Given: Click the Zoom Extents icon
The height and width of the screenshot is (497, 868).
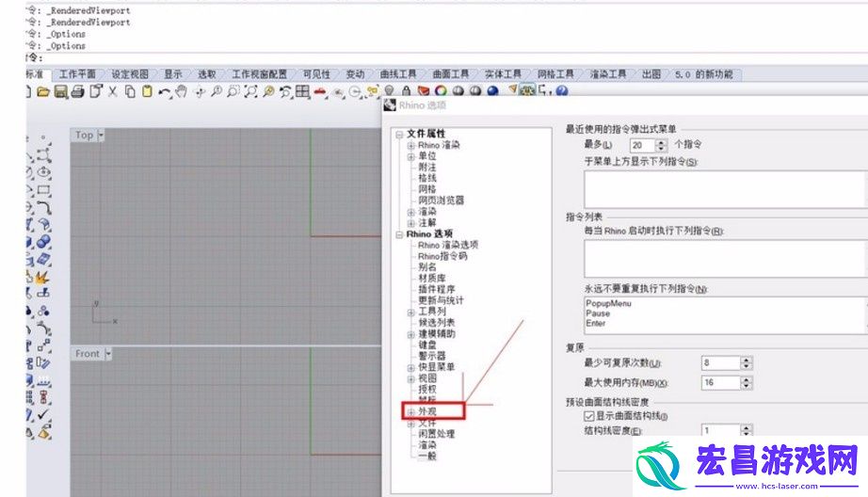Looking at the screenshot, I should 250,91.
